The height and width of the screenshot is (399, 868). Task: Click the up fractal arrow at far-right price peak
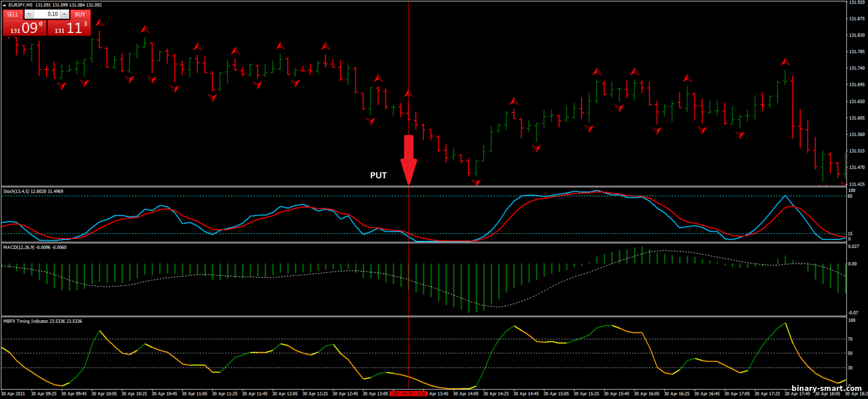click(785, 61)
